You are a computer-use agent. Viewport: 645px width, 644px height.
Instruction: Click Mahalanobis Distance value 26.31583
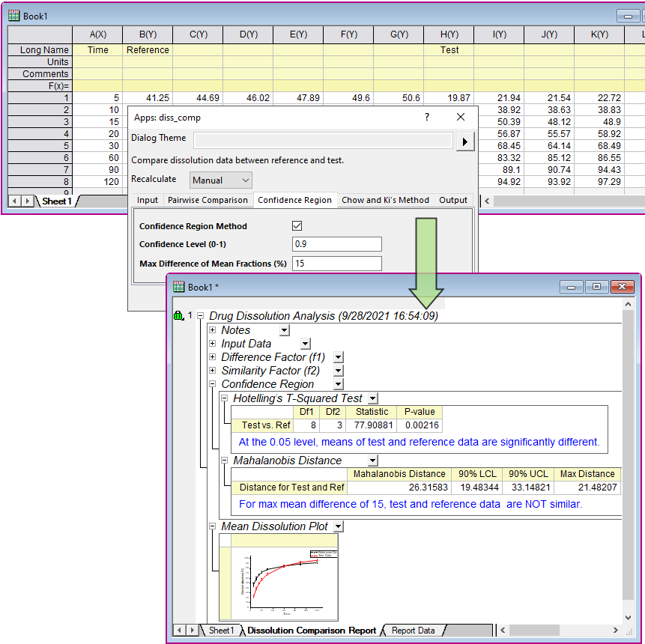click(399, 487)
